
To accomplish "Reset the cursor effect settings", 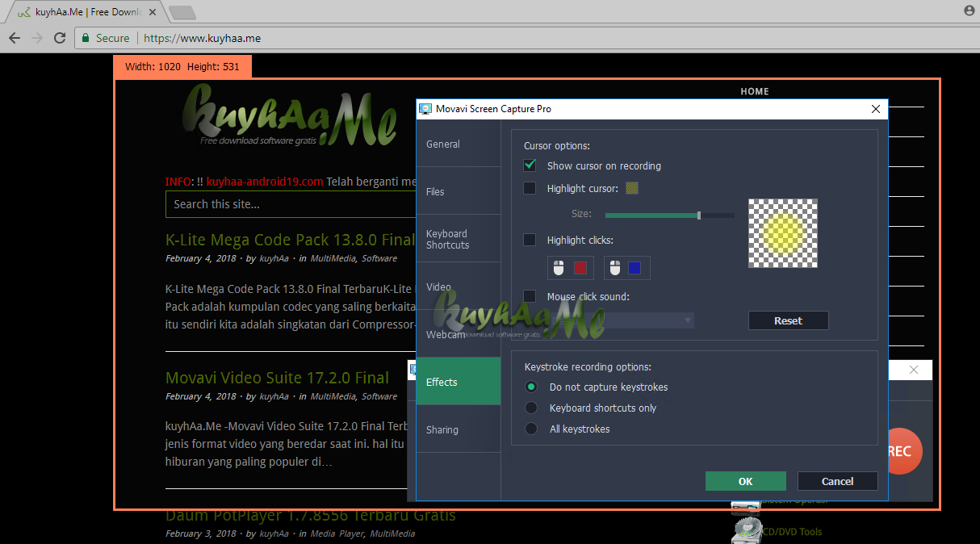I will click(788, 320).
